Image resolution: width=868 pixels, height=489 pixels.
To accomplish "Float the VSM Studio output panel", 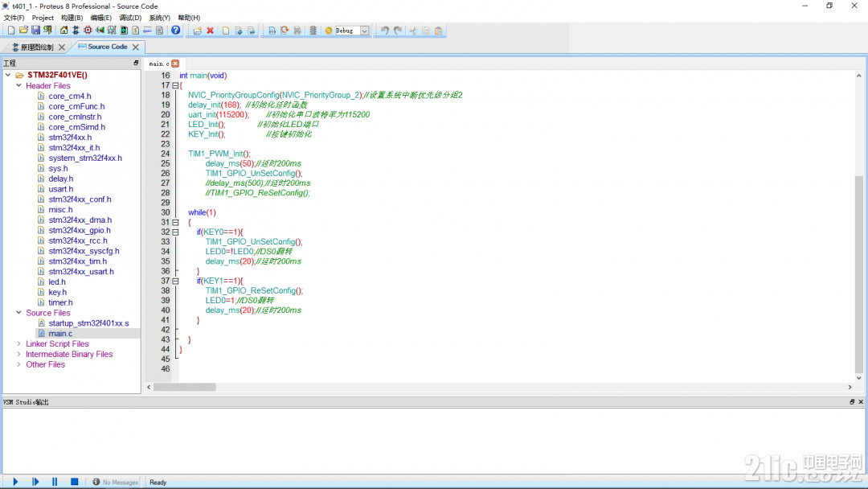I will [852, 402].
